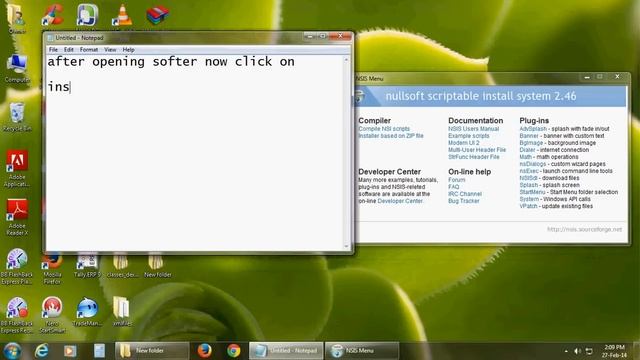Open the Adobe Application Manager desktop shortcut

click(x=17, y=168)
